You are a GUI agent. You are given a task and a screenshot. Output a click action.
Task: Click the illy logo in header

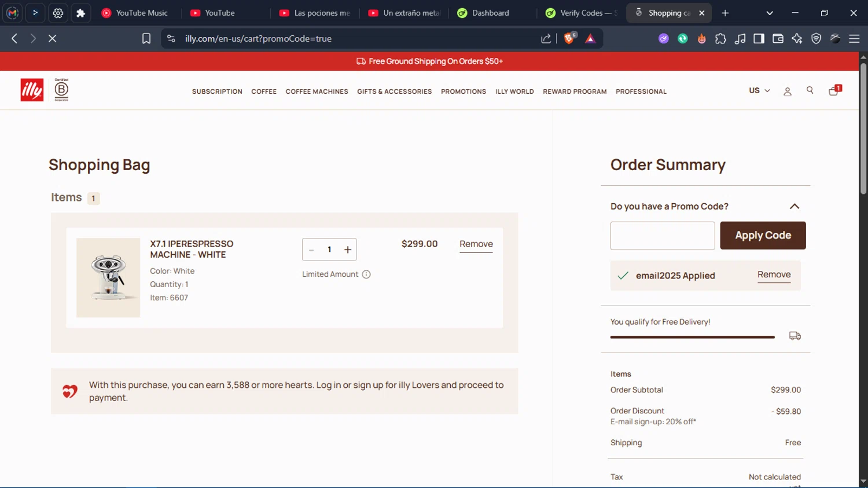coord(32,90)
